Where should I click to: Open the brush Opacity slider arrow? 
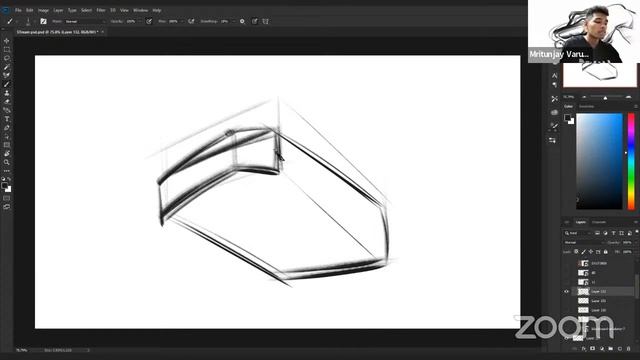click(x=140, y=21)
